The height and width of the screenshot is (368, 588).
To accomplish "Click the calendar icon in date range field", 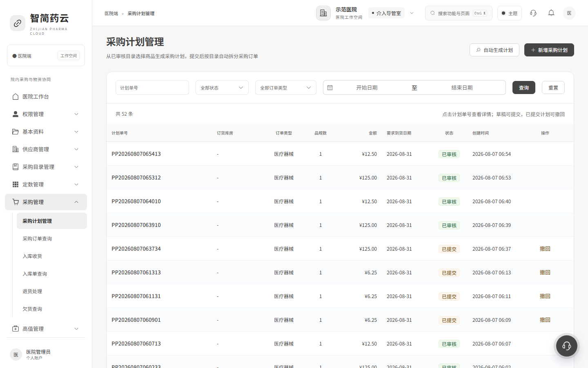I will (330, 88).
